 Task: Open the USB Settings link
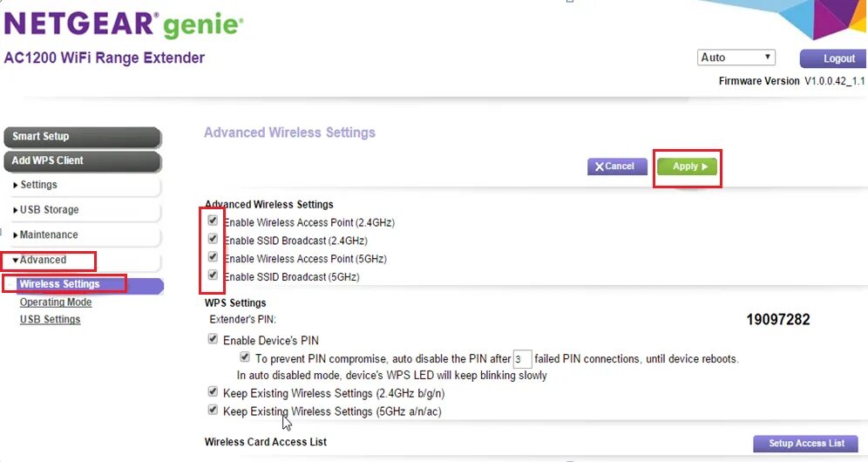[51, 320]
